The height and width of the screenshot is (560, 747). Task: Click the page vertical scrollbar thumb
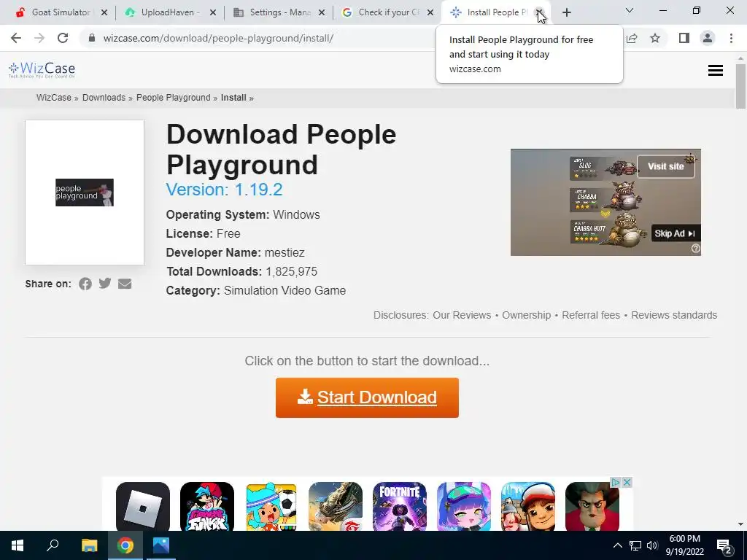point(740,86)
